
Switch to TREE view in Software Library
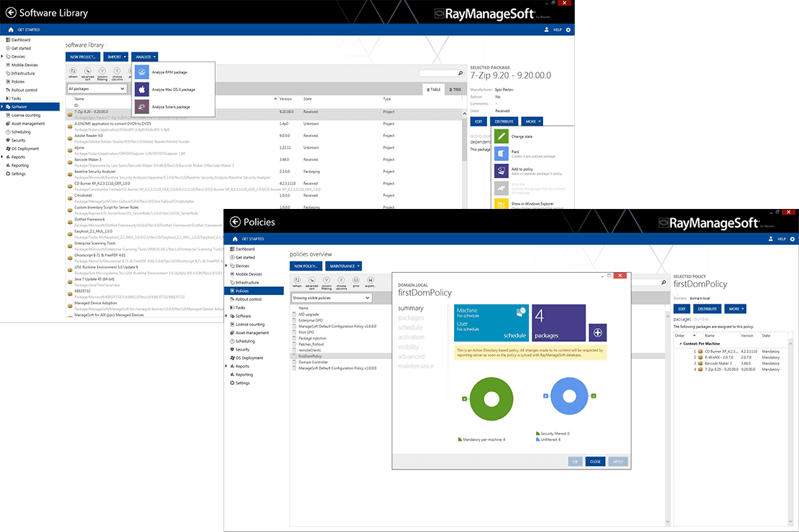pos(455,90)
